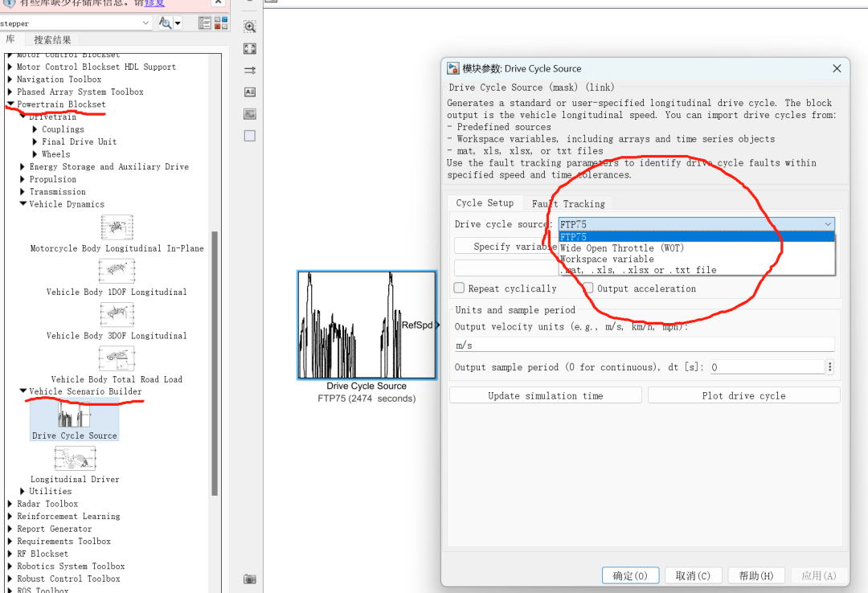Select Motorcycle Body Longitudinal In-Plane block icon
Image resolution: width=868 pixels, height=593 pixels.
[x=117, y=227]
